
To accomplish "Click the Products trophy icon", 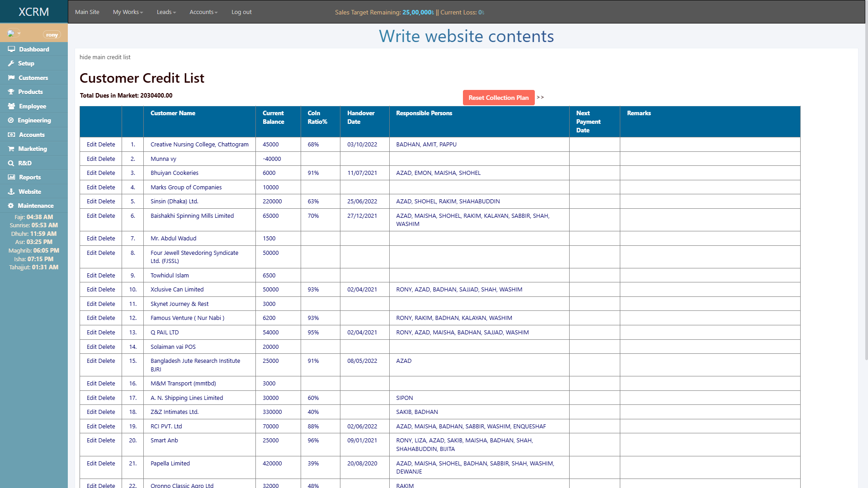I will 12,92.
